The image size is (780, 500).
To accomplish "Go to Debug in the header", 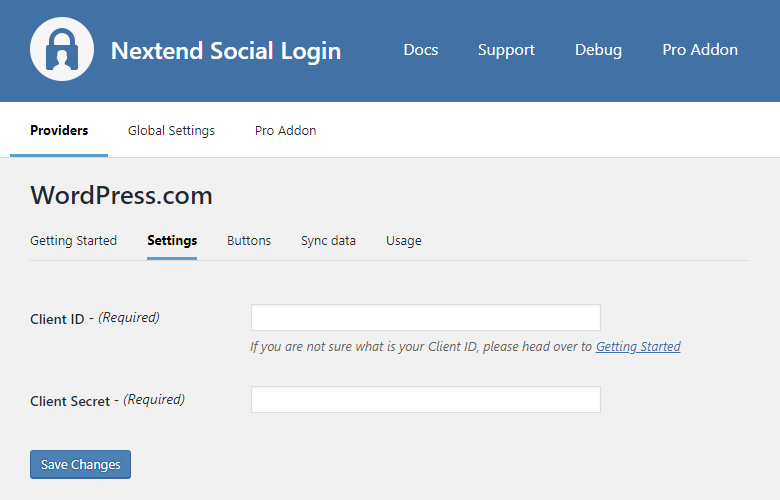I will (598, 50).
